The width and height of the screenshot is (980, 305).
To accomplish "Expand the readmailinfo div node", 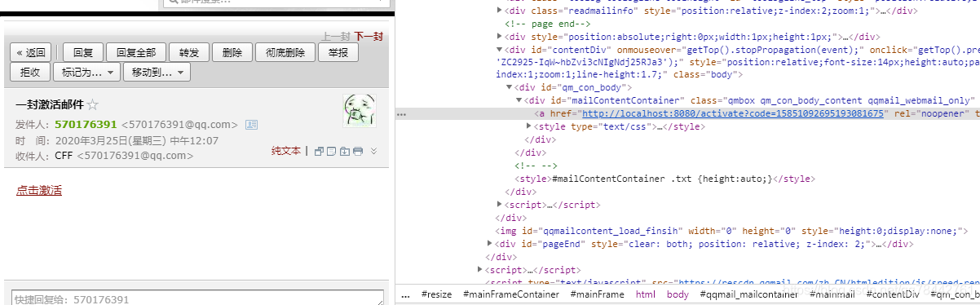I will (x=500, y=11).
